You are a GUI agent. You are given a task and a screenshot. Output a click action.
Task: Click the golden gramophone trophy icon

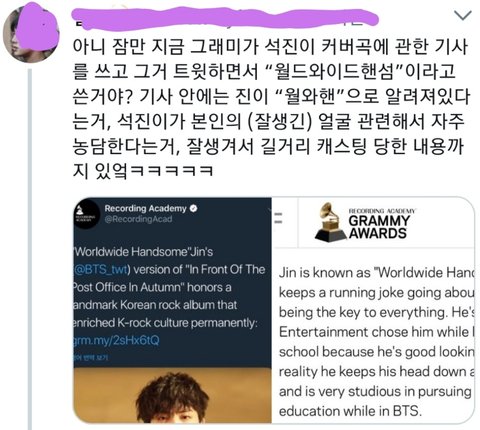coord(330,222)
